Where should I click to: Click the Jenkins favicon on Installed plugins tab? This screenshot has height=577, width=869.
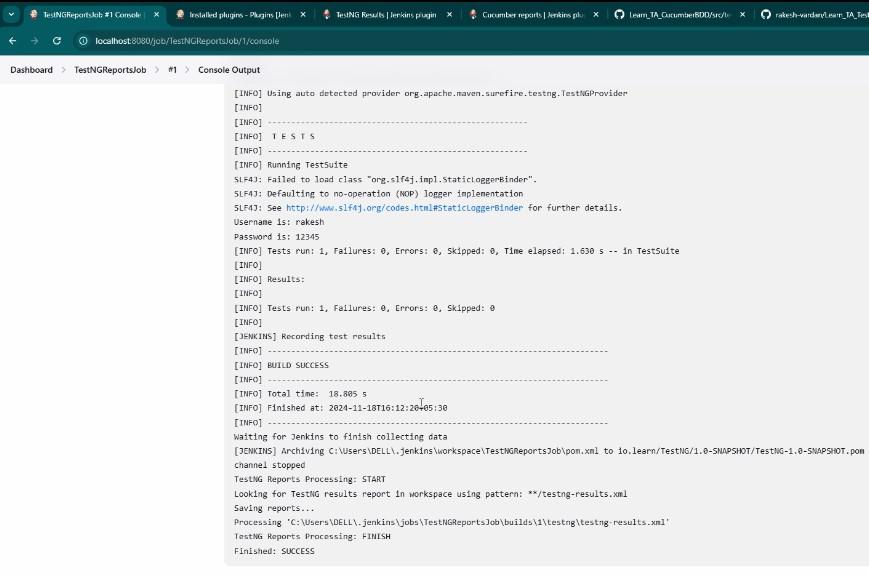tap(180, 14)
